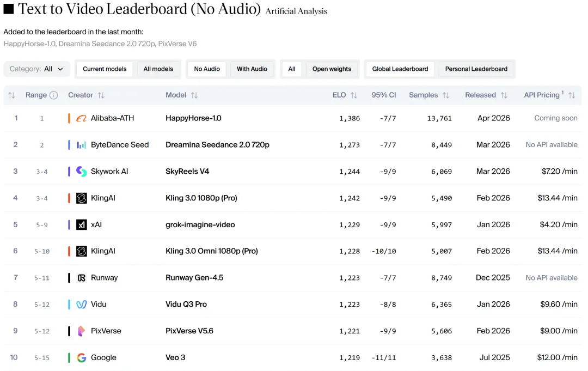Click the Range info icon
588x371 pixels.
[53, 95]
